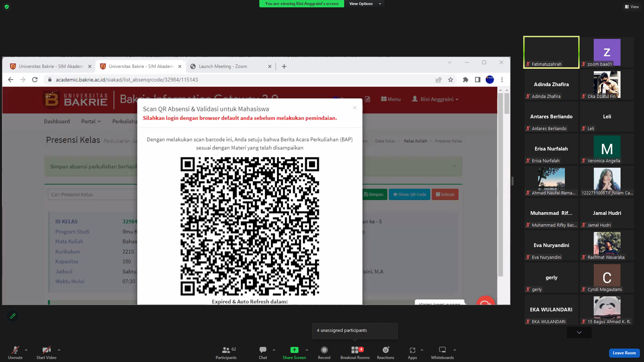Click the 4 unassigned participants notice
The image size is (644, 362).
tap(355, 330)
